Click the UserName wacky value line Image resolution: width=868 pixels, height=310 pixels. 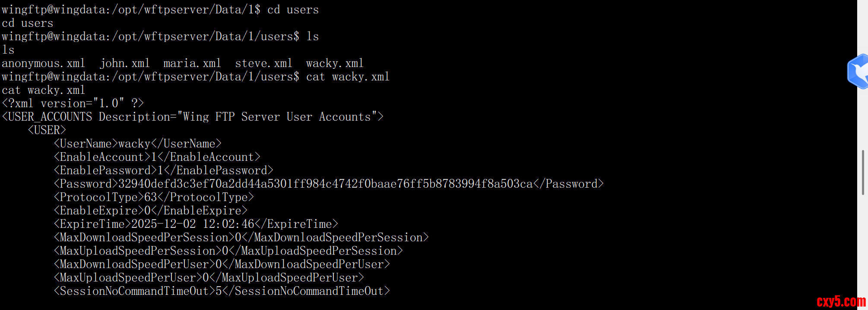[x=137, y=144]
